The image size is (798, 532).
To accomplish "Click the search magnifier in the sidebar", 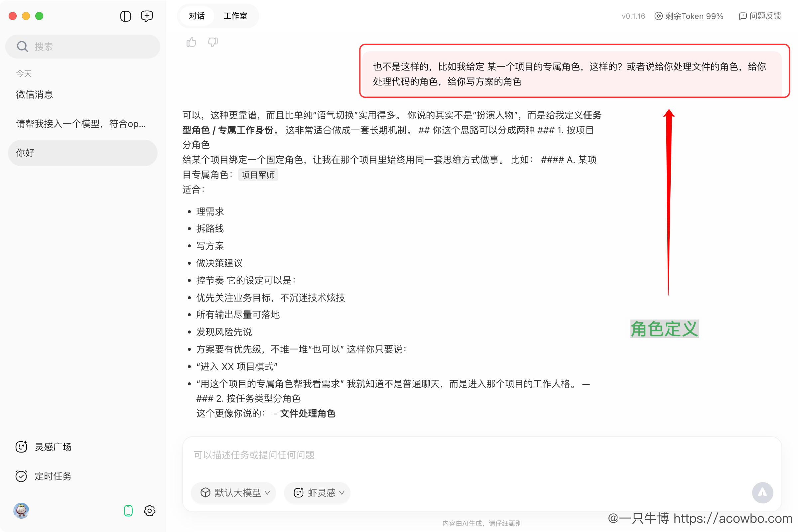I will (22, 46).
